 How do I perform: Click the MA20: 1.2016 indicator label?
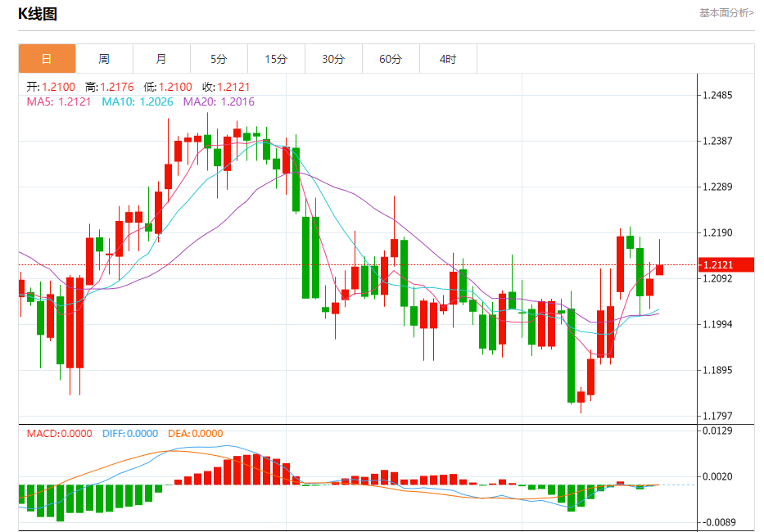pos(219,101)
